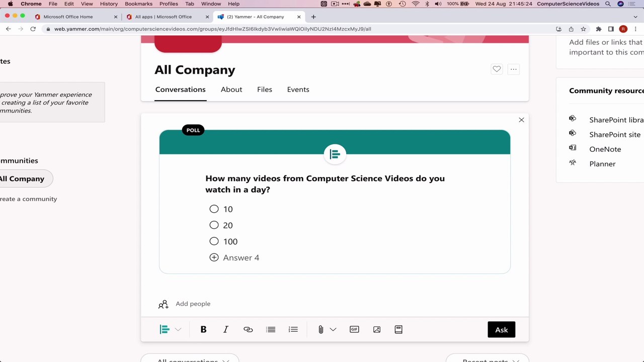Switch to All apps Microsoft Office tab
The image size is (644, 362).
coord(168,17)
